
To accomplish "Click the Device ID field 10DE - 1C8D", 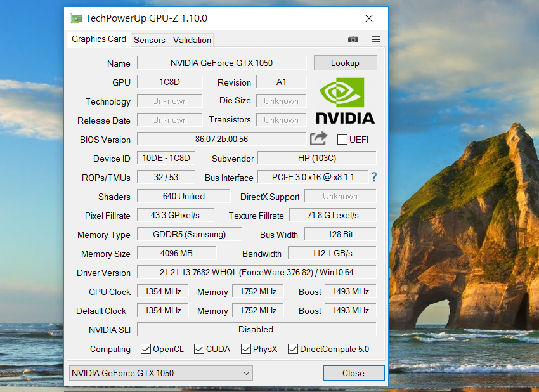I will click(166, 158).
